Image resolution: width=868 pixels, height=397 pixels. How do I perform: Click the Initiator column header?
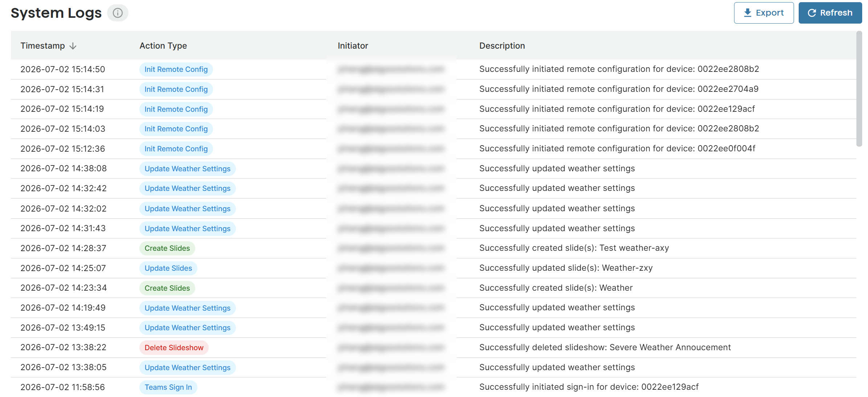[353, 46]
